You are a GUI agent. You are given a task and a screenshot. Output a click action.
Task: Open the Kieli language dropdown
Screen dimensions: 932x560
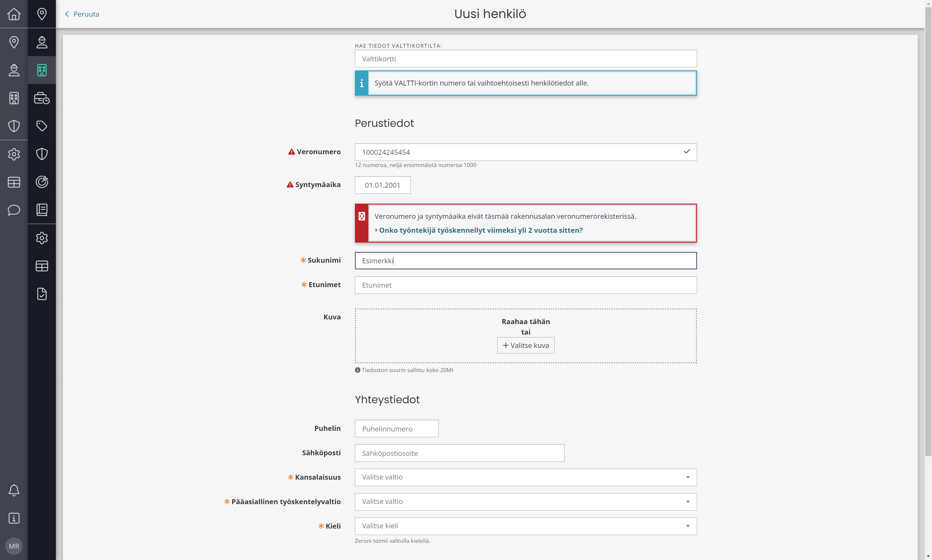(526, 526)
